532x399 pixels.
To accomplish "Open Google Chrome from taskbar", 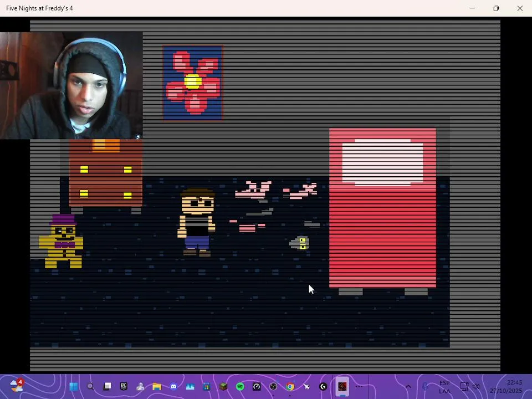I will (x=290, y=386).
